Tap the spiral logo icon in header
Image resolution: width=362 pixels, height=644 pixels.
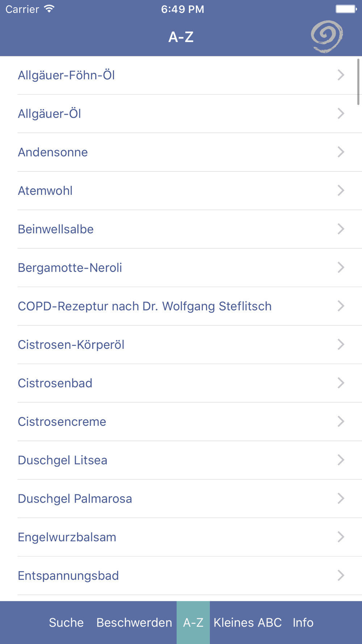click(327, 37)
